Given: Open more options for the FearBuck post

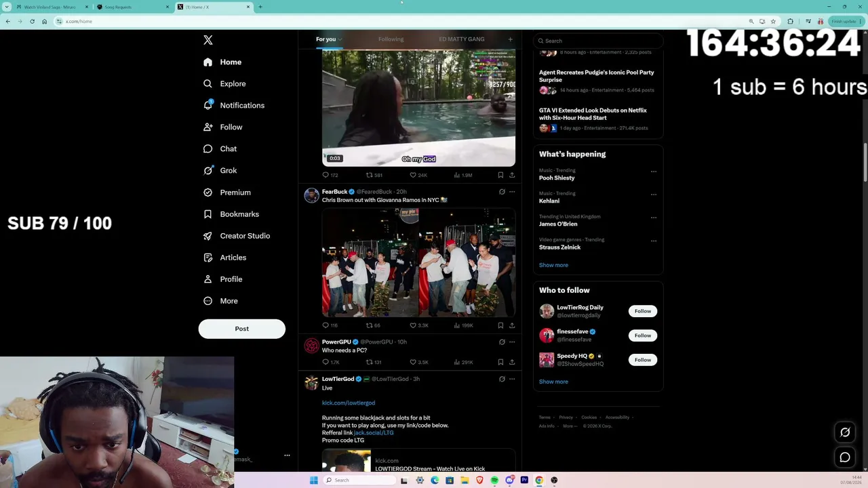Looking at the screenshot, I should click(512, 192).
